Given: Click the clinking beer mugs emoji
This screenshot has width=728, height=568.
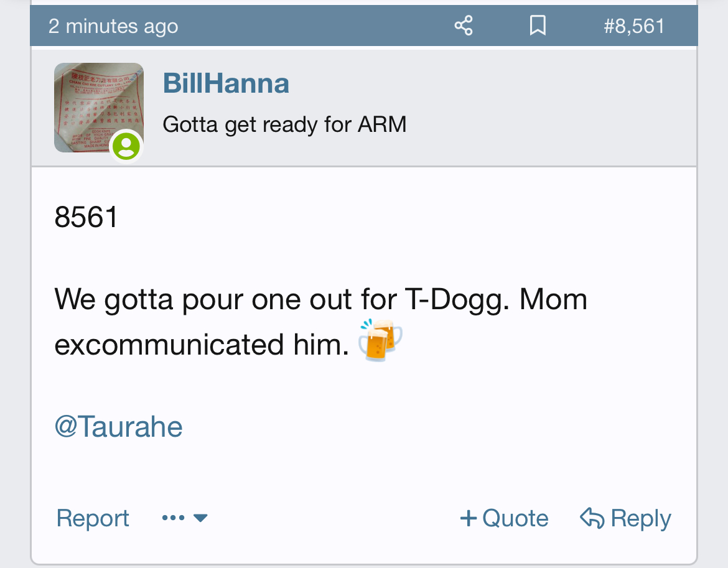Looking at the screenshot, I should [x=380, y=340].
